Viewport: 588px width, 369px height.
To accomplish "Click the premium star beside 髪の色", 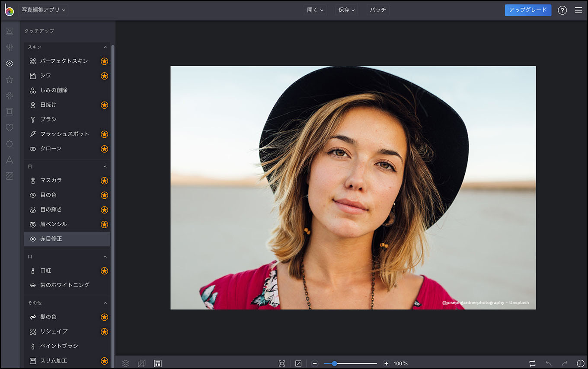I will (x=104, y=317).
